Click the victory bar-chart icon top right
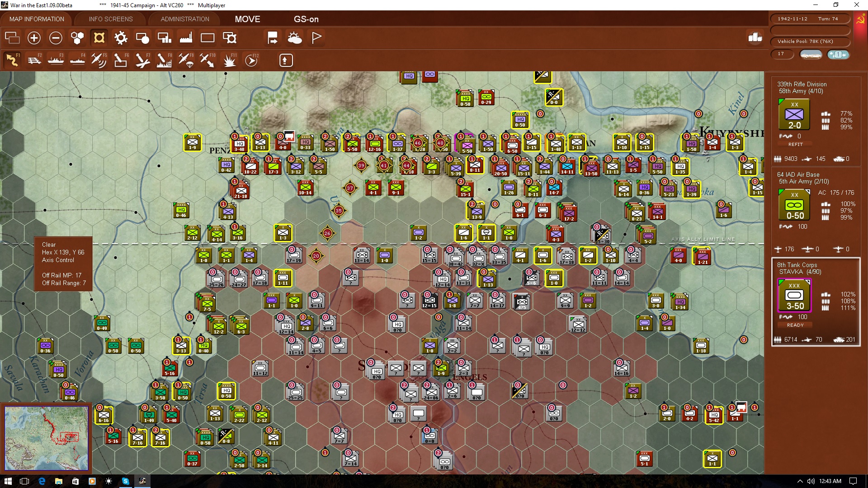Image resolution: width=868 pixels, height=488 pixels. (755, 38)
